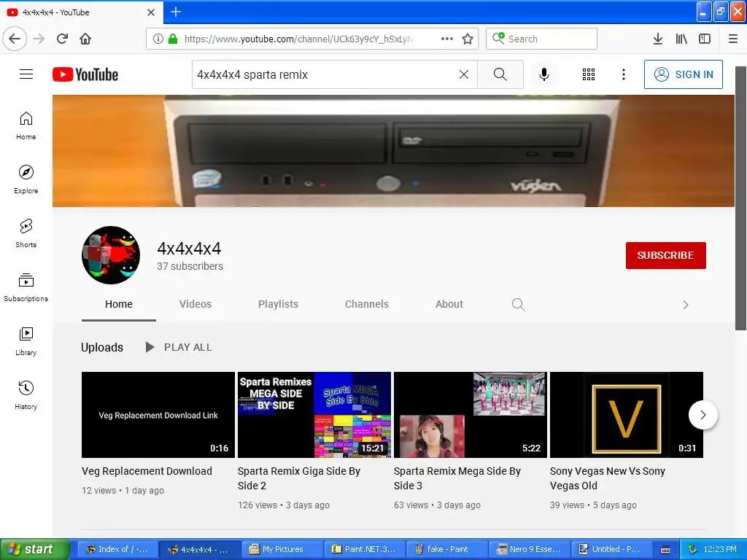Click the green padlock security icon

coord(173,39)
